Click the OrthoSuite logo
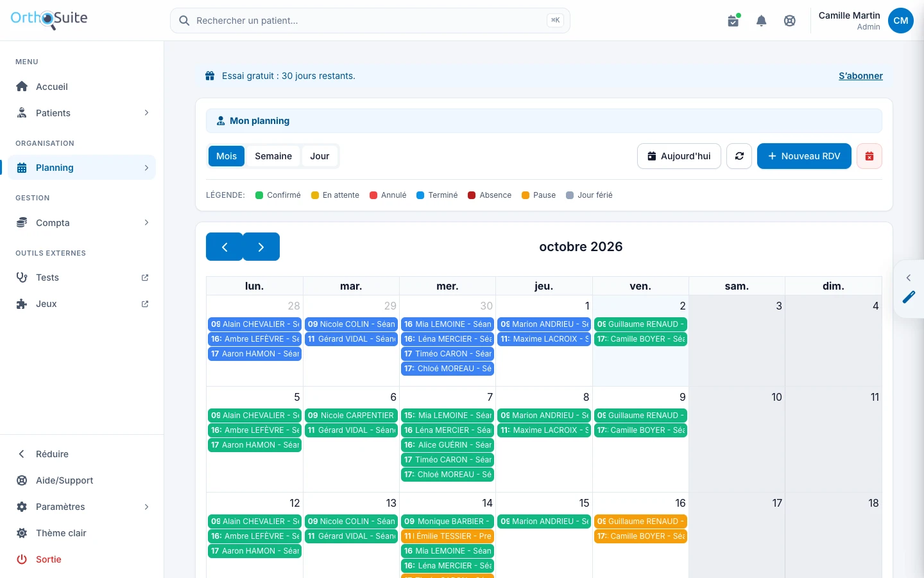924x578 pixels. (x=49, y=19)
